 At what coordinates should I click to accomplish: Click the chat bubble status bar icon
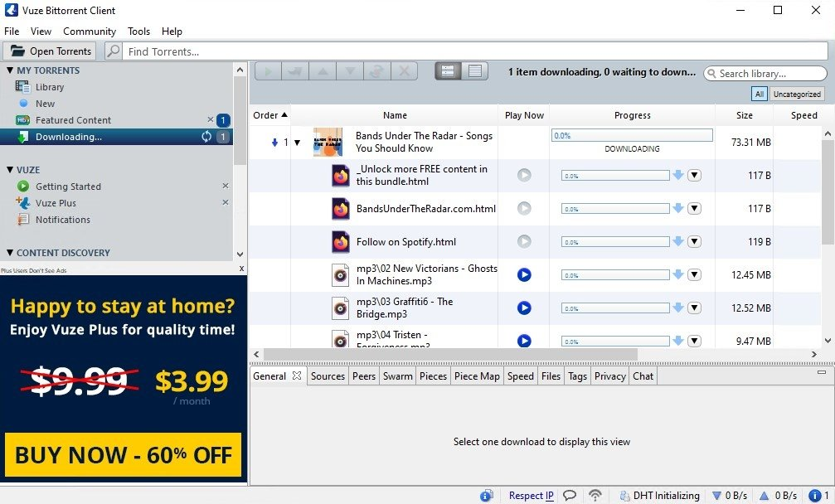(x=570, y=496)
